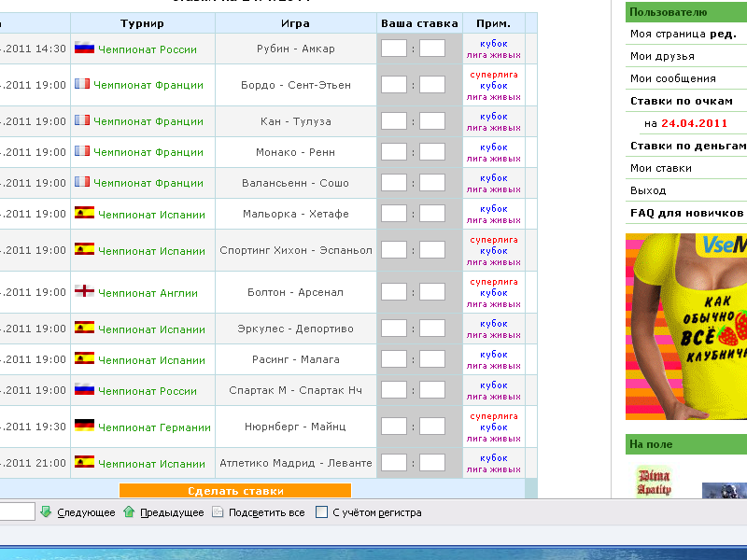Click the Russian flag beside Рубин - Амкар

(x=84, y=48)
